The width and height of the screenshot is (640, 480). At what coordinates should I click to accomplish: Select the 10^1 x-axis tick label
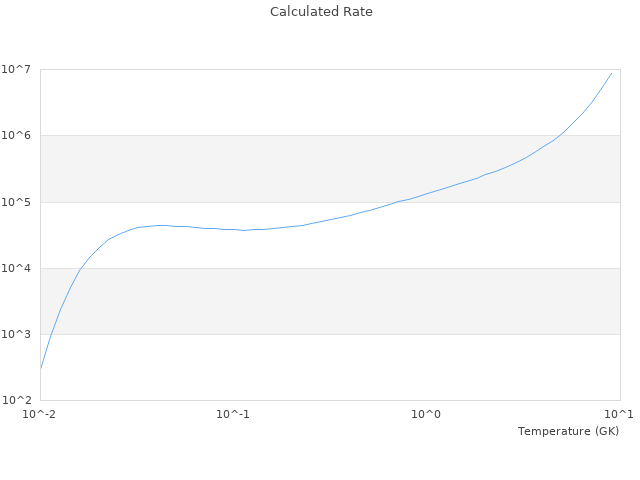coord(619,414)
